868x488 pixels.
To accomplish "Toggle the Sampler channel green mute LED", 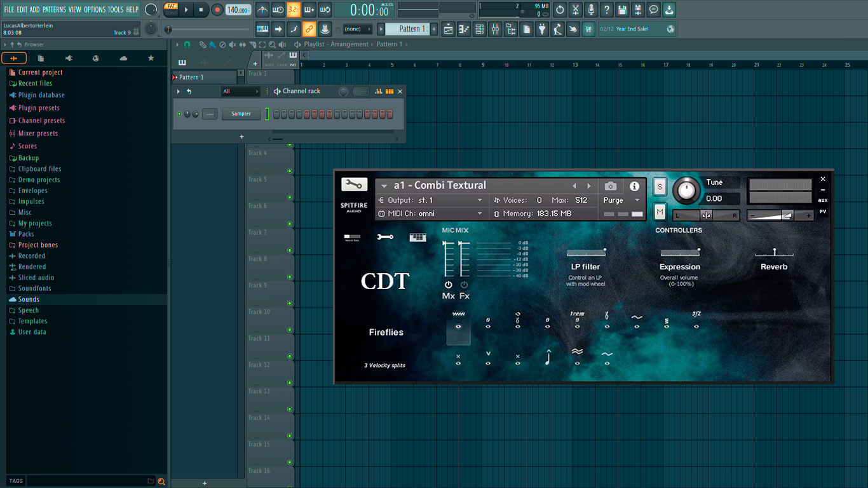I will click(179, 114).
